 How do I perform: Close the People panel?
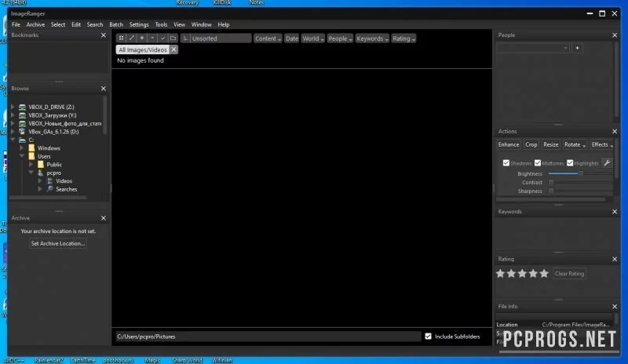tap(615, 35)
